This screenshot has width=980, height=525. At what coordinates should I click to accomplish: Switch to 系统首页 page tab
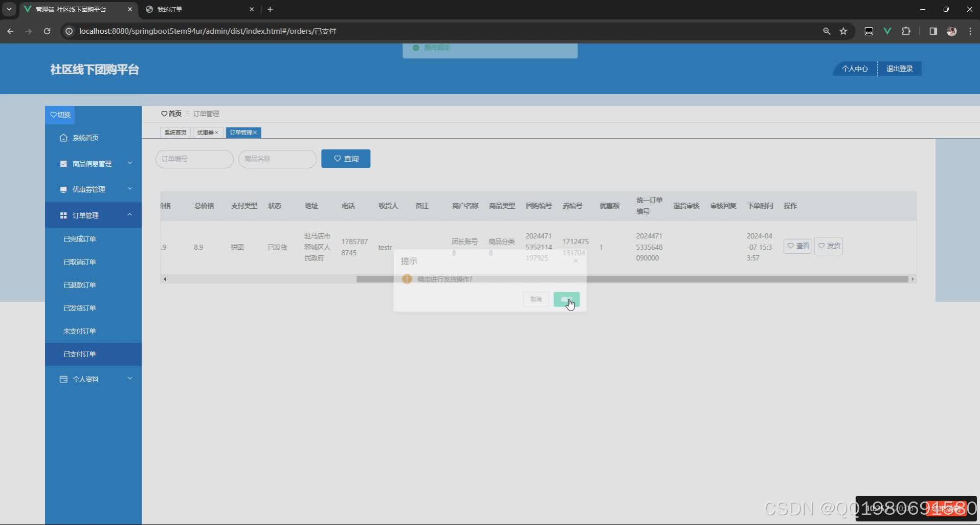(175, 133)
